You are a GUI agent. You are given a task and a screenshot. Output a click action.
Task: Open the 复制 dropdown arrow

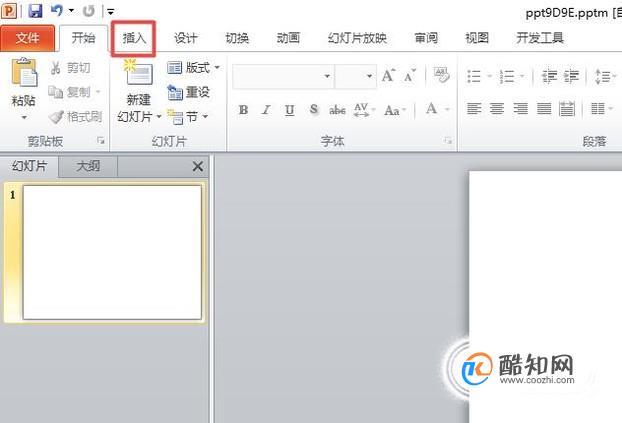click(98, 92)
